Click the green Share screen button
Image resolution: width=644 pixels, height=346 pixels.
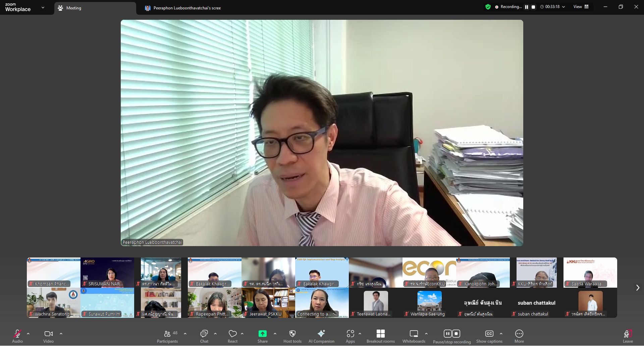[262, 336]
